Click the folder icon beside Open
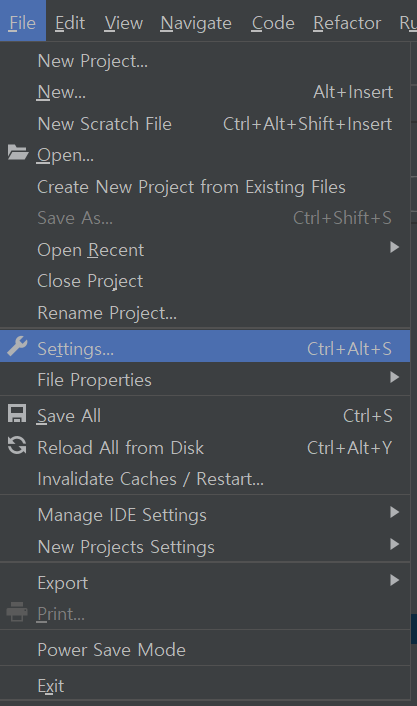417x706 pixels. point(18,153)
